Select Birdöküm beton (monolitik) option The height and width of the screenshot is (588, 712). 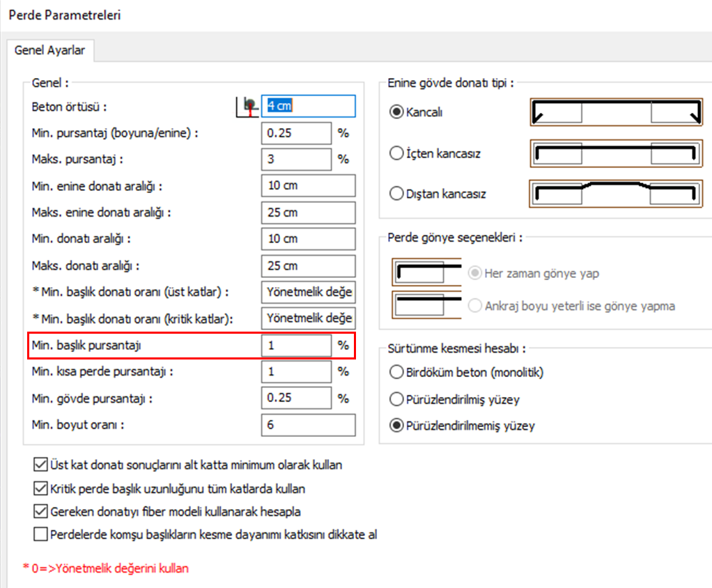[x=397, y=372]
